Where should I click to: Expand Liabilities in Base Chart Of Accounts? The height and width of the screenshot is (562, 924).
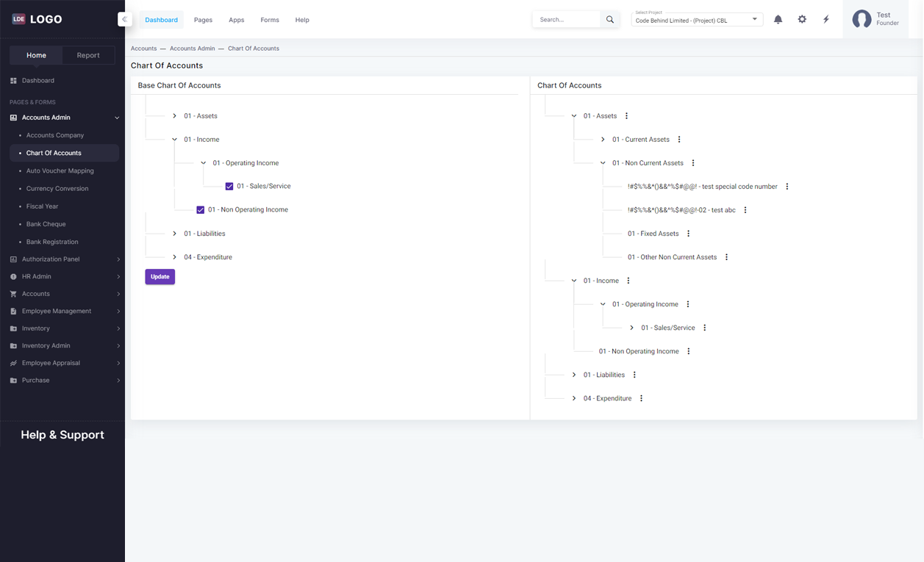point(175,234)
